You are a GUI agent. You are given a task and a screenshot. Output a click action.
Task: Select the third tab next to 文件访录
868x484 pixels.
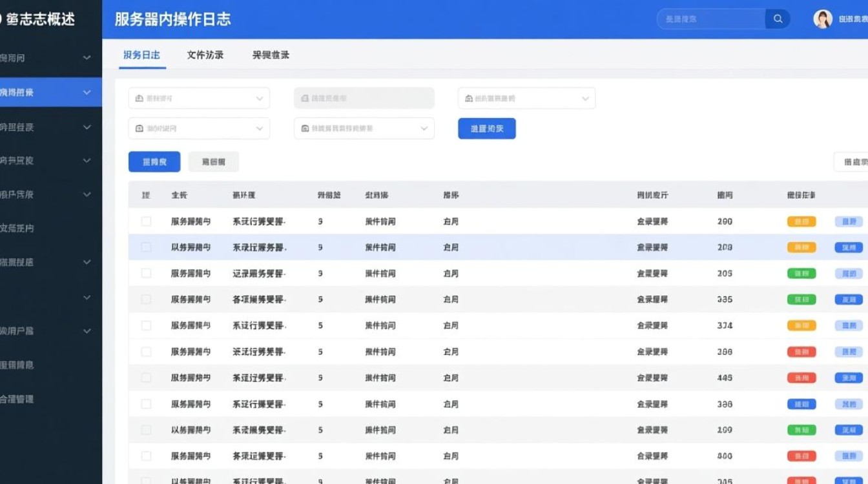pos(271,55)
